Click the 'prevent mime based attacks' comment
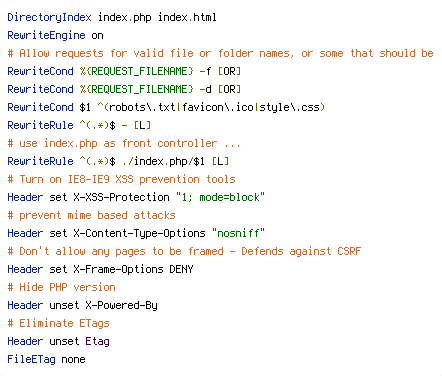Viewport: 442px width, 376px height. tap(91, 215)
